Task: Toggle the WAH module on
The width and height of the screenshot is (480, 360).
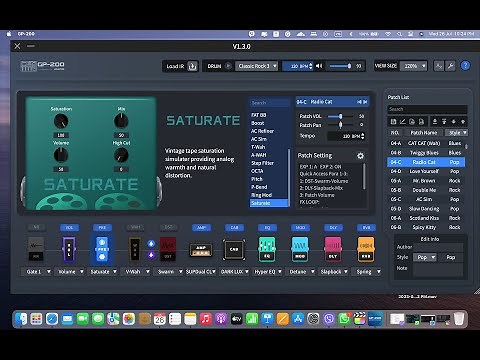Action: [x=135, y=227]
